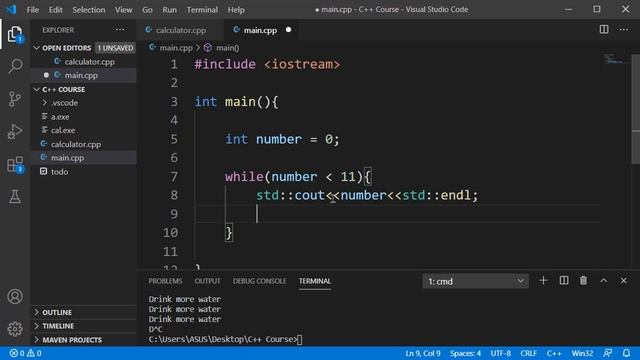Click the split editor right icon

(604, 29)
